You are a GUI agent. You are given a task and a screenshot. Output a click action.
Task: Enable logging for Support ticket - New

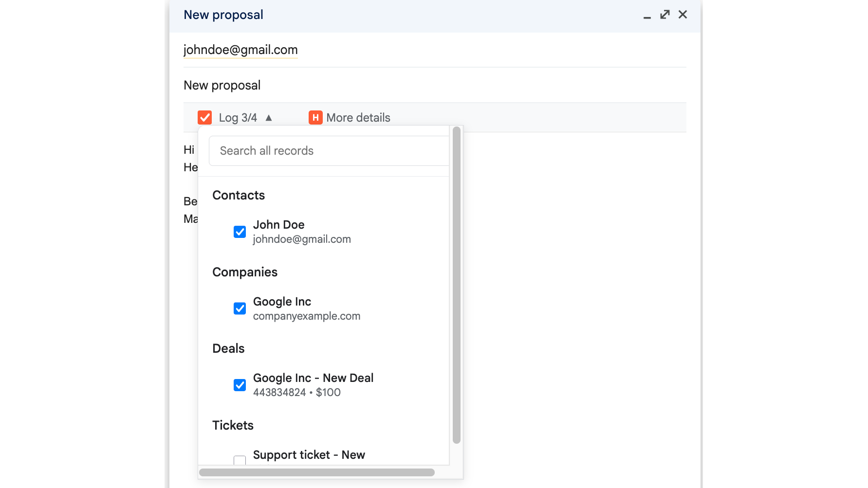coord(240,460)
